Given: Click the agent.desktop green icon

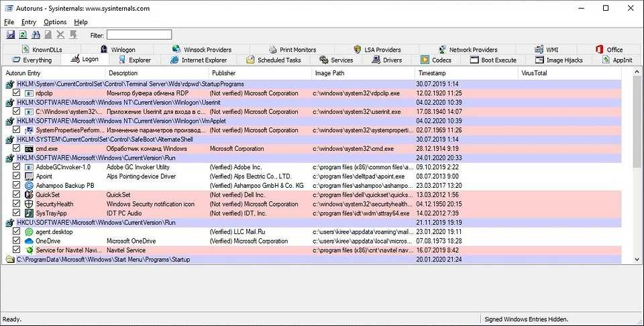Looking at the screenshot, I should [29, 231].
